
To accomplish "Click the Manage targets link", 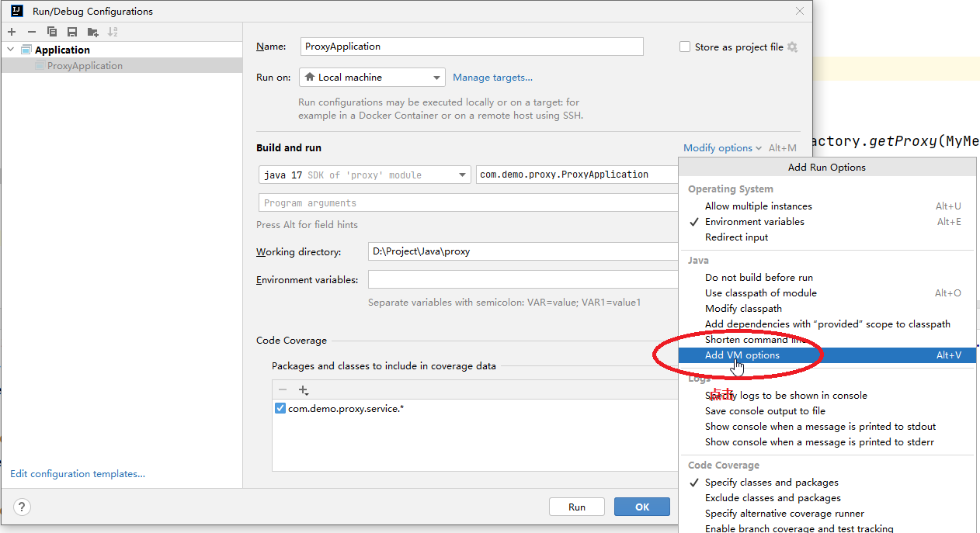I will pos(492,78).
